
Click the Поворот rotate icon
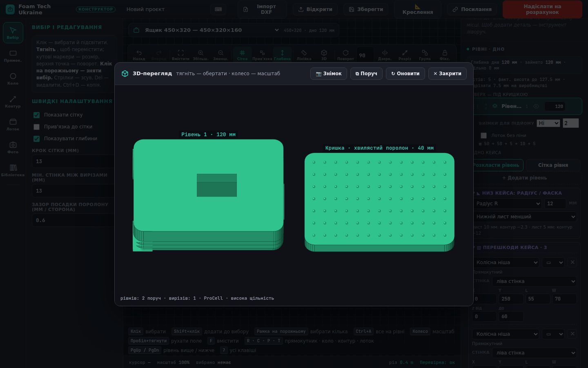click(x=345, y=55)
